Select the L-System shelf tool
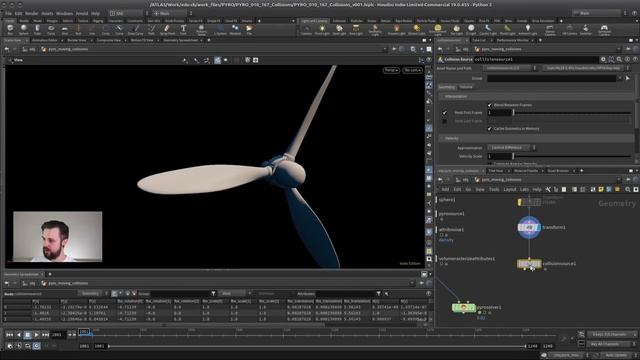 (221, 29)
